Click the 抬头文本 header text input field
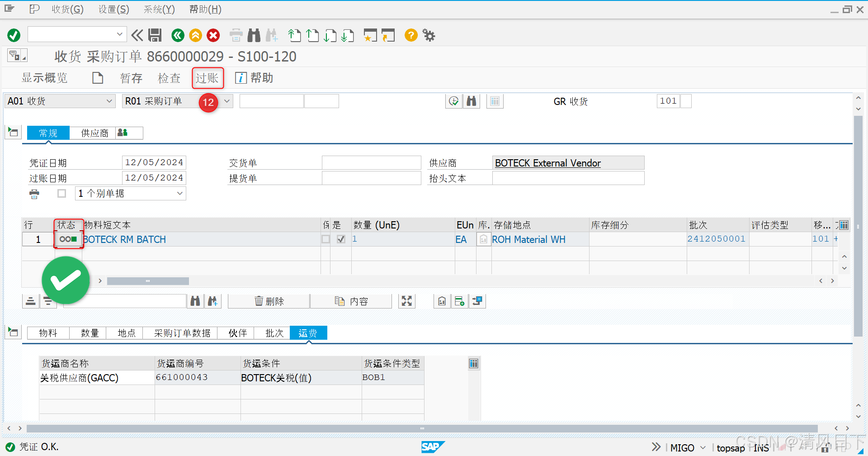The image size is (868, 456). [568, 178]
